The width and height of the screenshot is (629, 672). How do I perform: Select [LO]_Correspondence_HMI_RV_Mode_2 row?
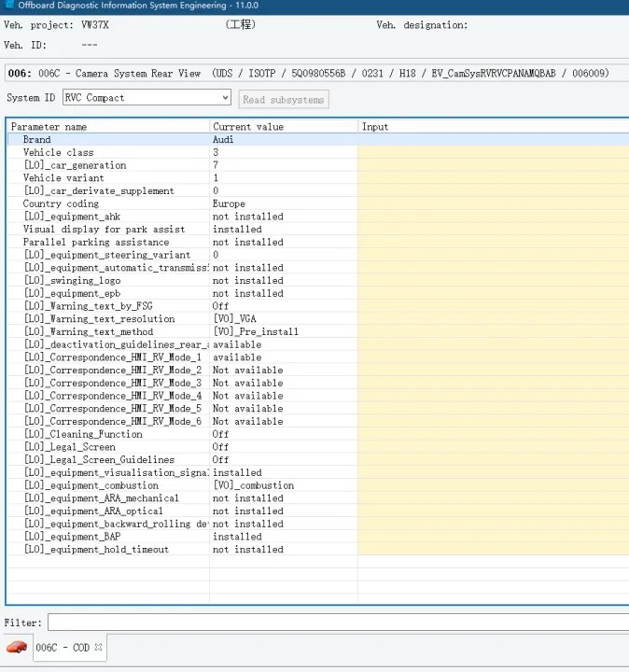(318, 370)
